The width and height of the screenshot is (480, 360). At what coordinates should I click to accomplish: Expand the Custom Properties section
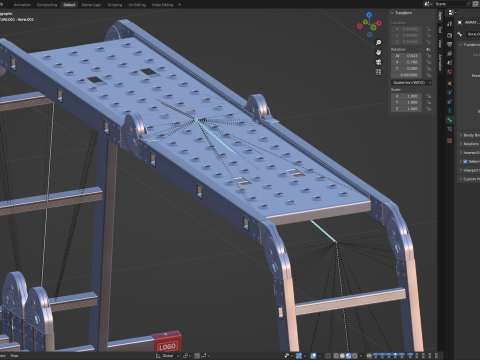469,179
